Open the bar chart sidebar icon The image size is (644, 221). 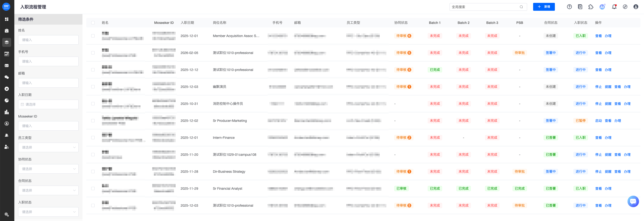[x=7, y=112]
